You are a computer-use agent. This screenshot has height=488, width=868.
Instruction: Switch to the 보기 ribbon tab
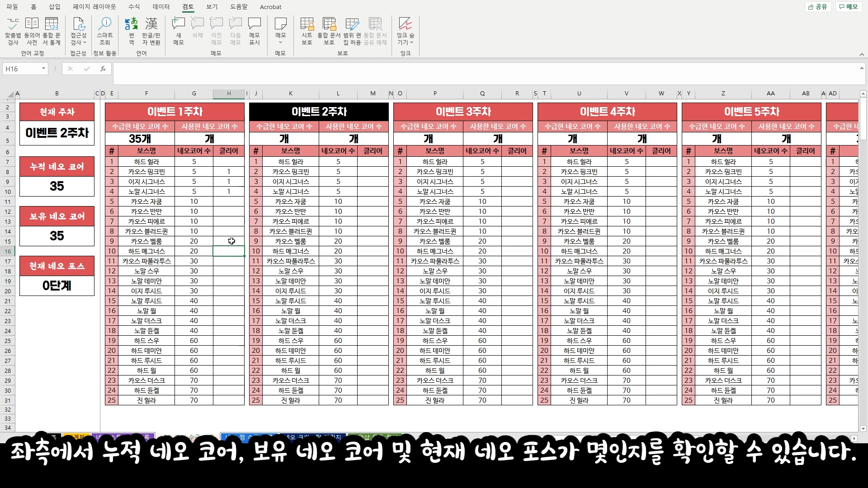pos(212,7)
